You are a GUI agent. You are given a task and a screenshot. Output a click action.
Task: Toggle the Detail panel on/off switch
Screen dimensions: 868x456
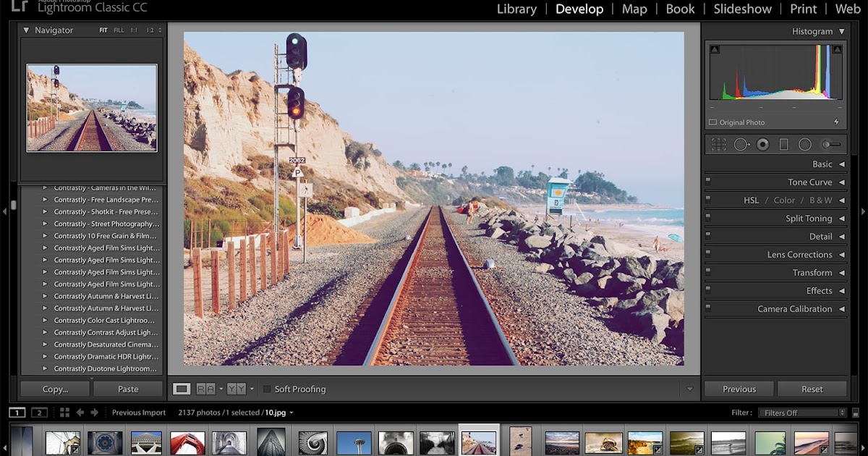709,235
